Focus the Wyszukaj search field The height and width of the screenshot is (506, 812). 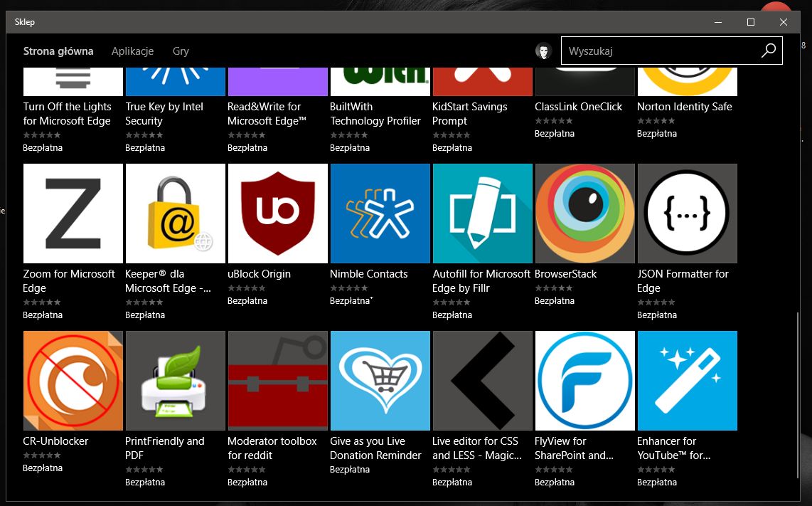tap(672, 51)
